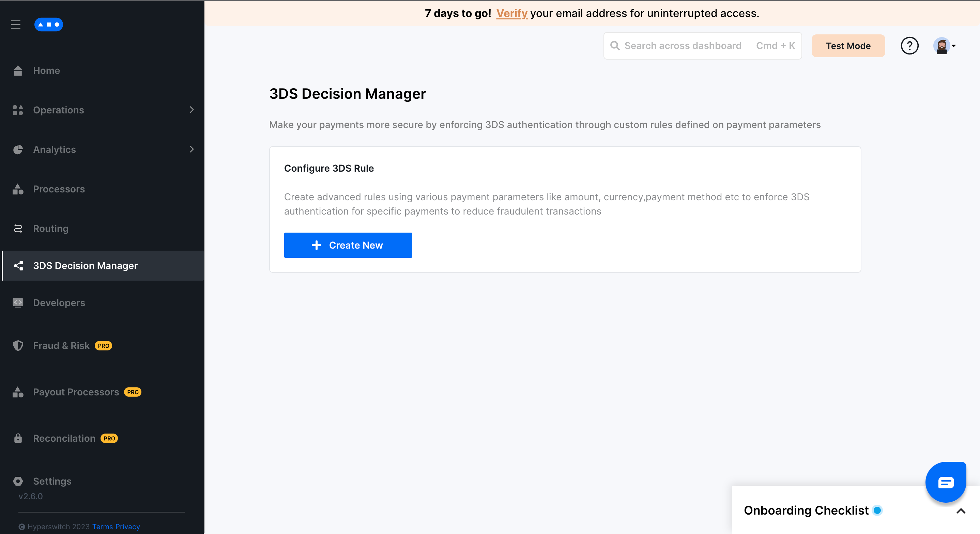This screenshot has width=980, height=534.
Task: Click the hamburger menu icon
Action: pos(16,25)
